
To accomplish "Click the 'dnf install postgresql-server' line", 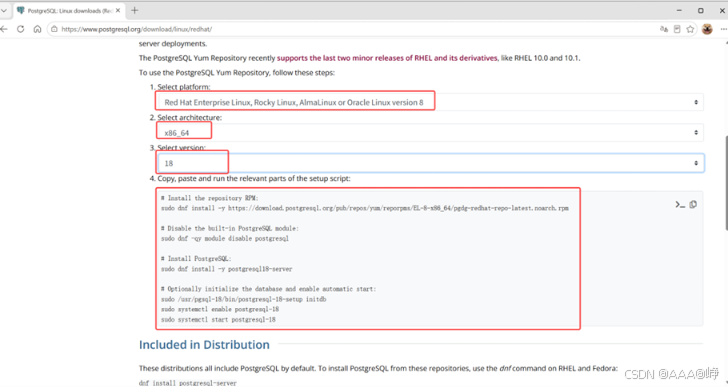I will [188, 383].
